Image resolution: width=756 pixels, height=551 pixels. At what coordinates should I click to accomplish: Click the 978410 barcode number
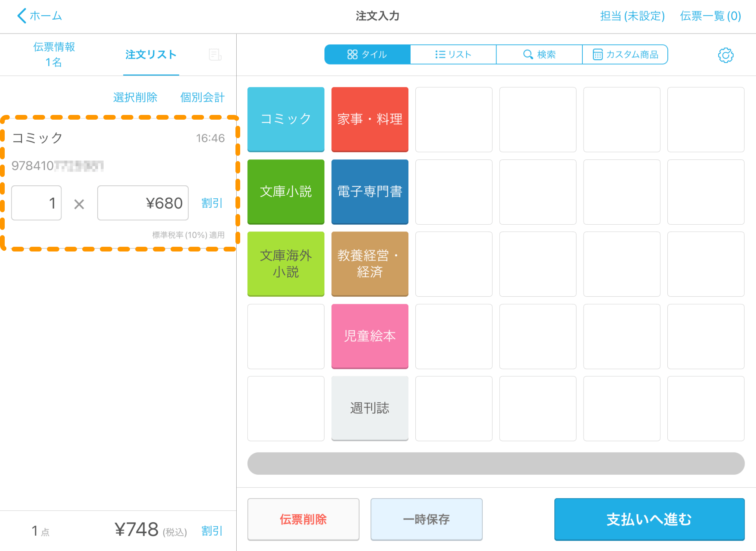[x=57, y=166]
